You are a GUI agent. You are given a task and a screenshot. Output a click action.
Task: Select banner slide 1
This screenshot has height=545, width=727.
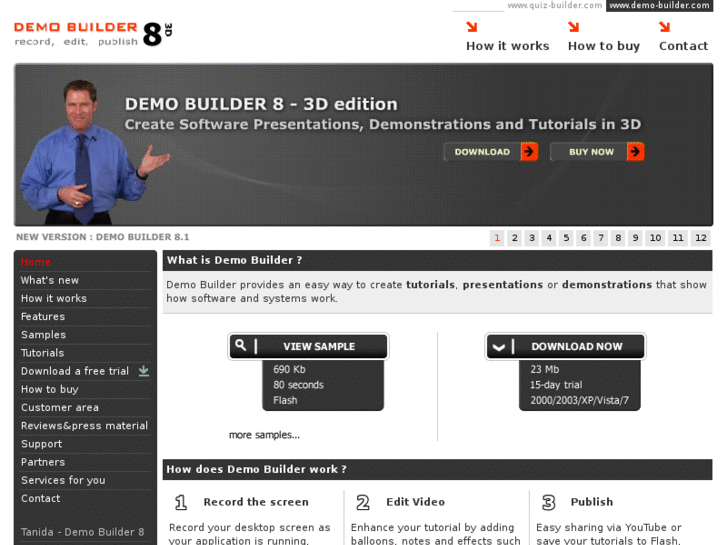(x=497, y=238)
